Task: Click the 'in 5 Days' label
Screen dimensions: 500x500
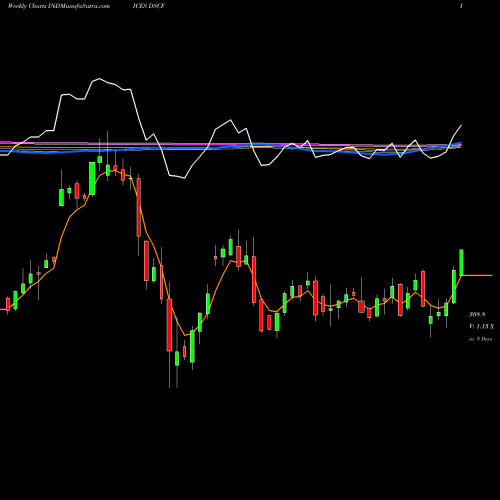Action: [481, 339]
